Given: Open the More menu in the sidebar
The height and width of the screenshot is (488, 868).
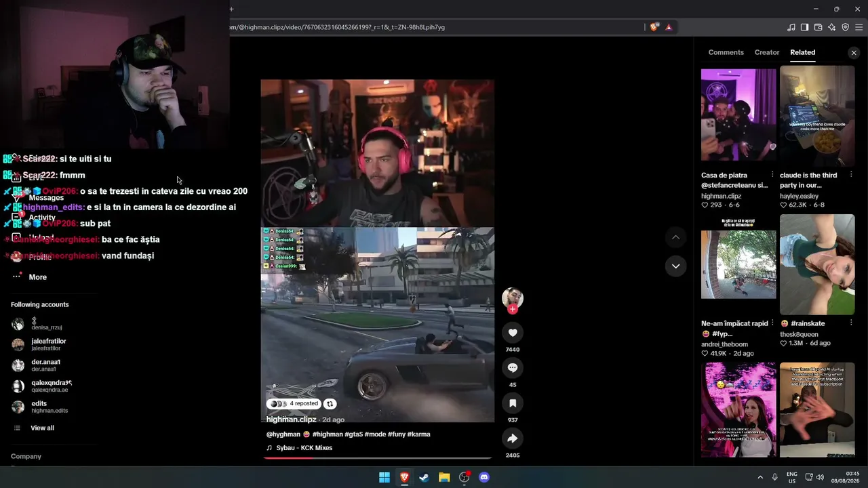Looking at the screenshot, I should pyautogui.click(x=30, y=277).
